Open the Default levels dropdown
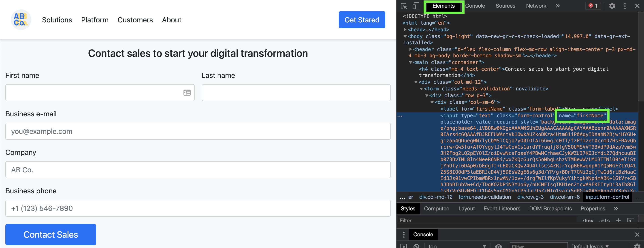 [x=590, y=246]
